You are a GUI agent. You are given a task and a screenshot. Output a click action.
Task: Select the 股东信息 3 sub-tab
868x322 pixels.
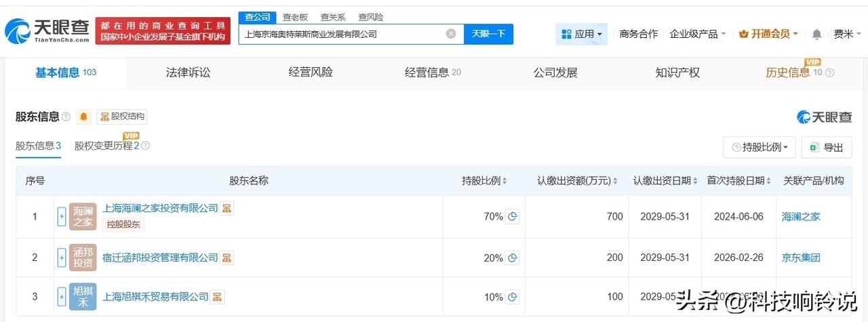pyautogui.click(x=39, y=146)
